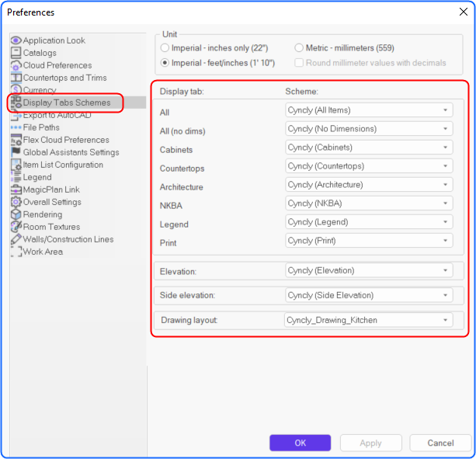Select Metric - millimeters unit
Viewport: 476px width, 459px height.
pyautogui.click(x=299, y=48)
